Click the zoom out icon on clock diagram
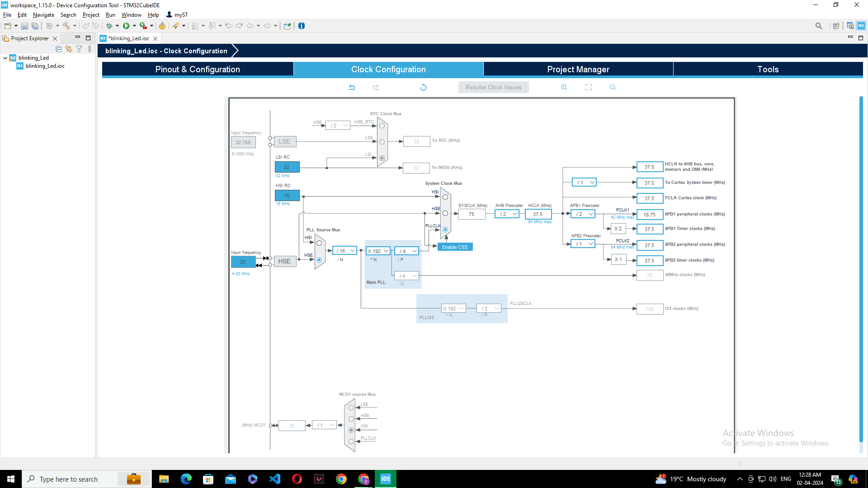This screenshot has width=868, height=488. 613,88
